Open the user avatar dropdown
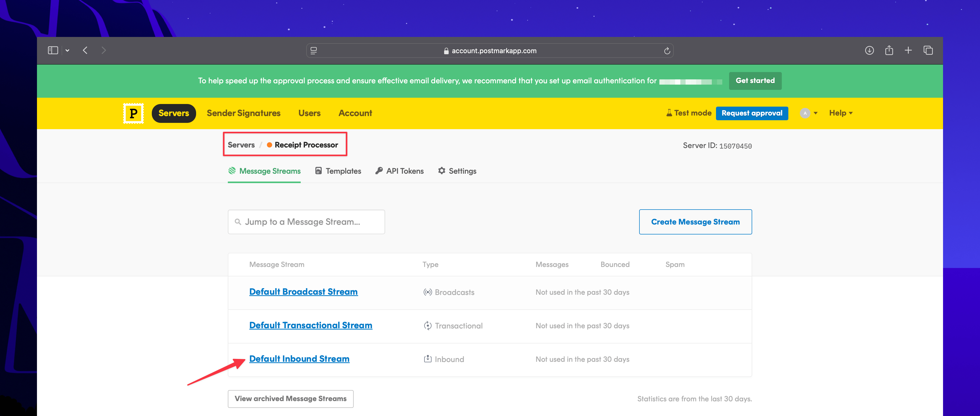The height and width of the screenshot is (416, 980). coord(809,113)
